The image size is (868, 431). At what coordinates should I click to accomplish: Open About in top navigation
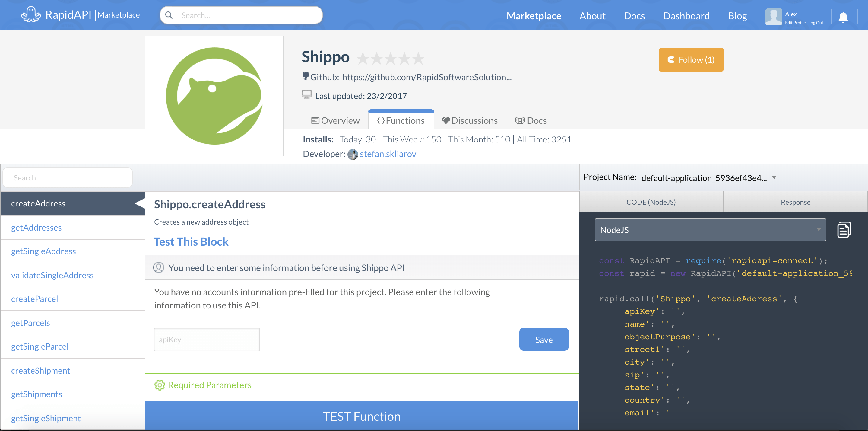[x=592, y=16]
